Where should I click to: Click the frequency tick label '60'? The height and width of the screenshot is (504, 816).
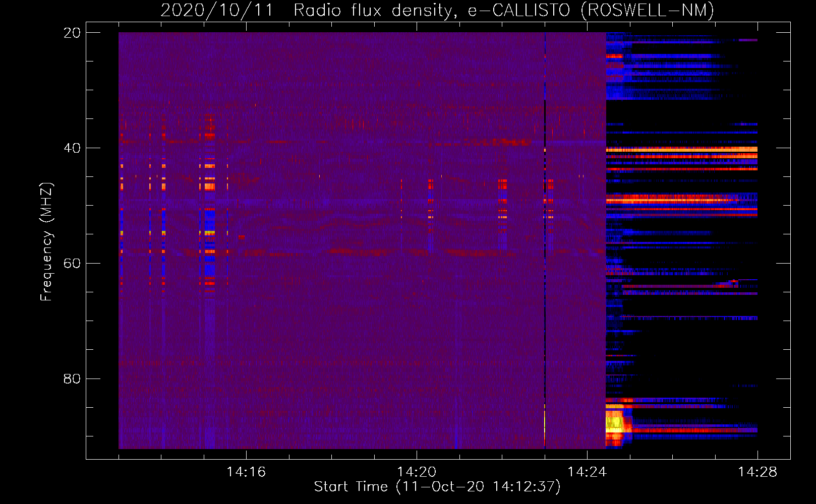tap(72, 264)
